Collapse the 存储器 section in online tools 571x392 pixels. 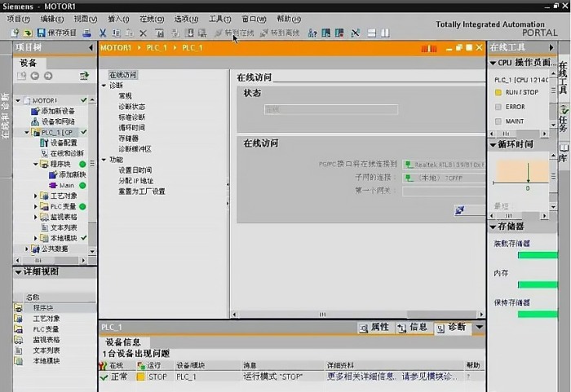click(493, 227)
